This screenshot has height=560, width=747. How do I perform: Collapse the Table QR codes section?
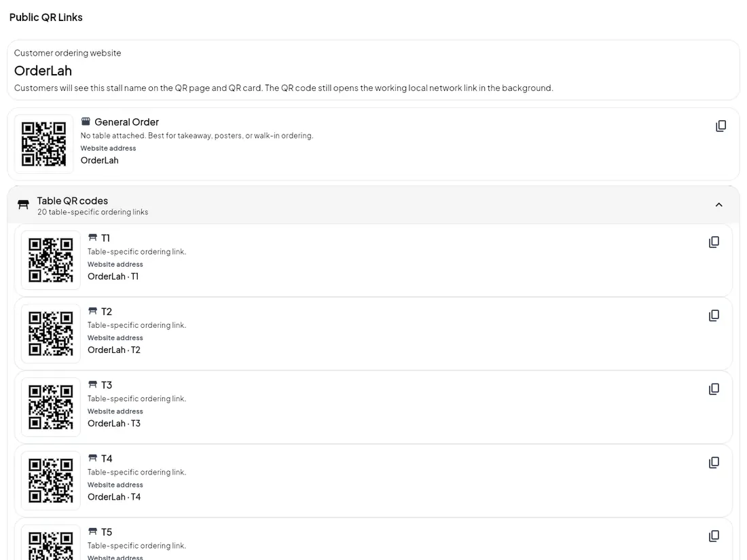click(719, 205)
